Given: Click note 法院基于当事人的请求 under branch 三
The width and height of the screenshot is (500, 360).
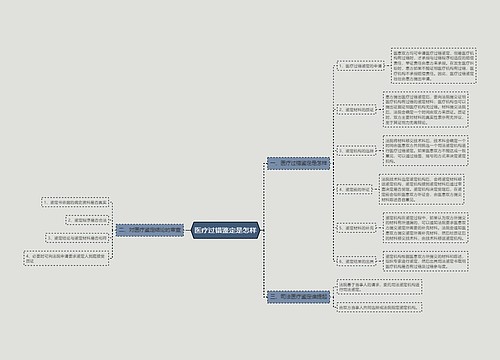Looking at the screenshot, I should [x=380, y=287].
